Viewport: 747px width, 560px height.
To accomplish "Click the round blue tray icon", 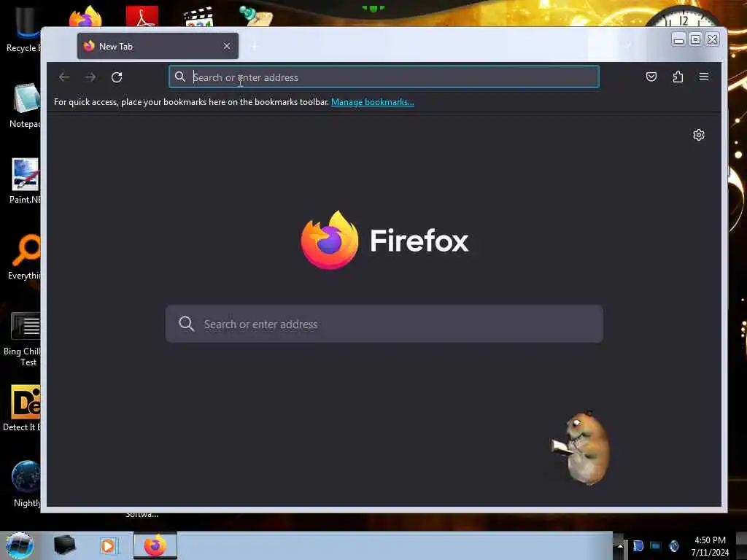I will pos(673,545).
